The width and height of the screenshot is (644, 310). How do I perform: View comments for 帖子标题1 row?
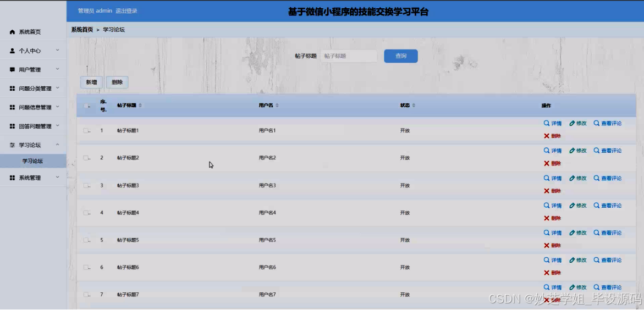[608, 123]
